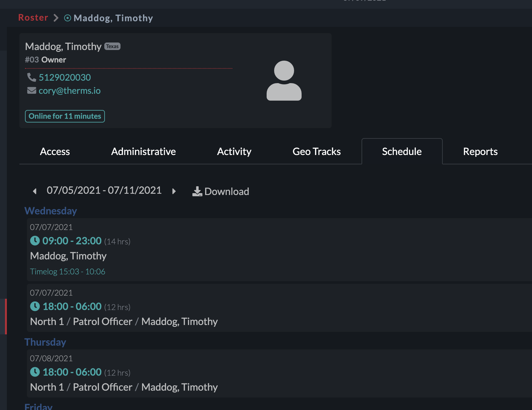532x410 pixels.
Task: Open the Timelog 15:03 - 10:06 entry
Action: [x=67, y=271]
